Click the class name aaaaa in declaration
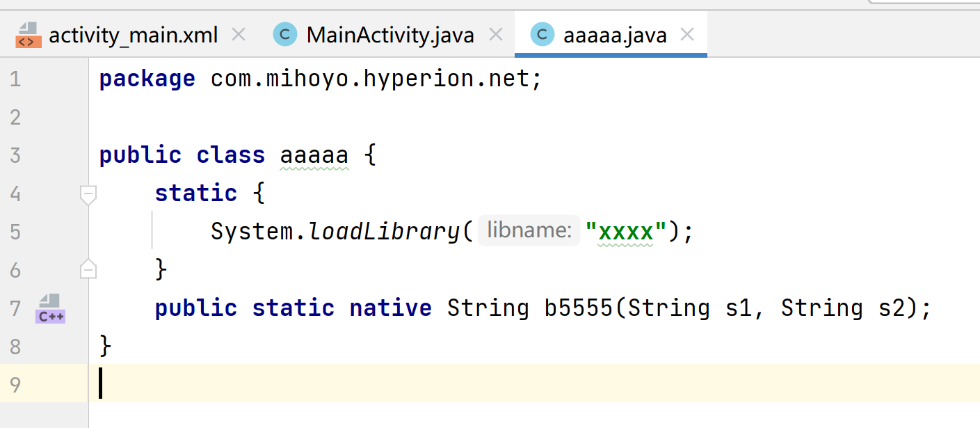The height and width of the screenshot is (428, 980). pos(314,155)
